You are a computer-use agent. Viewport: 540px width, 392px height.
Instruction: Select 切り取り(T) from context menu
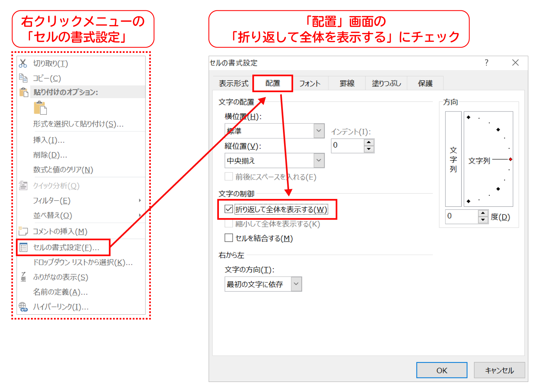pyautogui.click(x=50, y=64)
